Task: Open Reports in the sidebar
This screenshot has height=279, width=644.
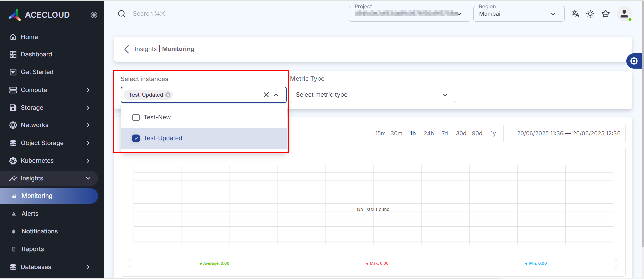Action: (x=33, y=249)
